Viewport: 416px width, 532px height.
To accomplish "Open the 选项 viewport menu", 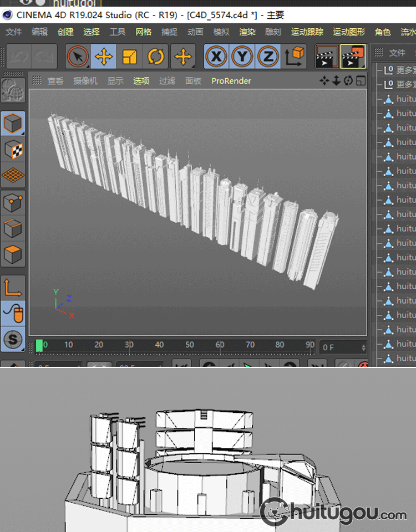I will 141,81.
